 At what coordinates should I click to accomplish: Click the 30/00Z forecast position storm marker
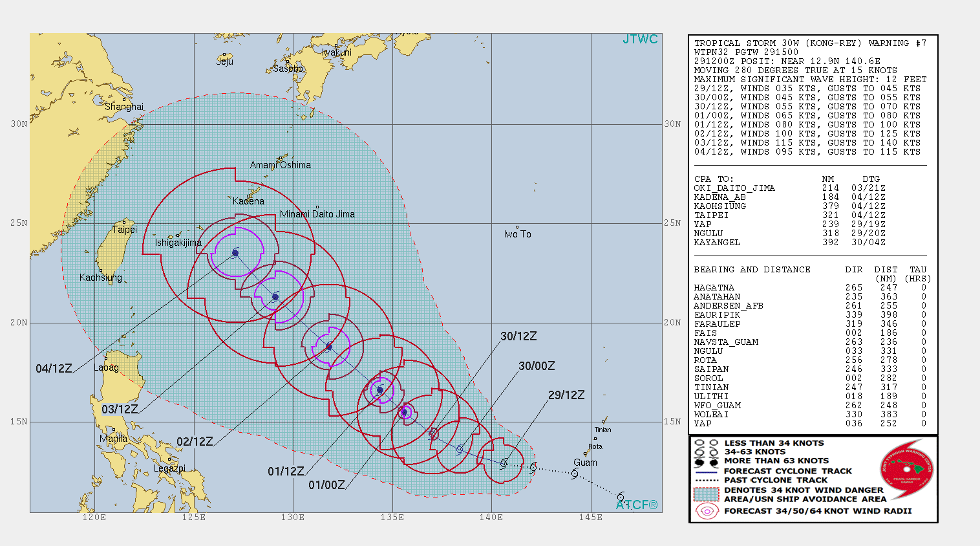point(460,448)
